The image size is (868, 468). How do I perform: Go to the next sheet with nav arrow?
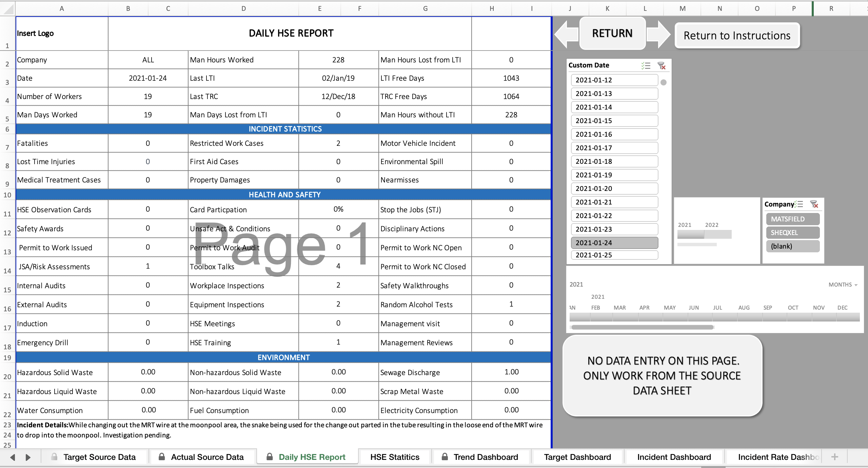pyautogui.click(x=28, y=457)
